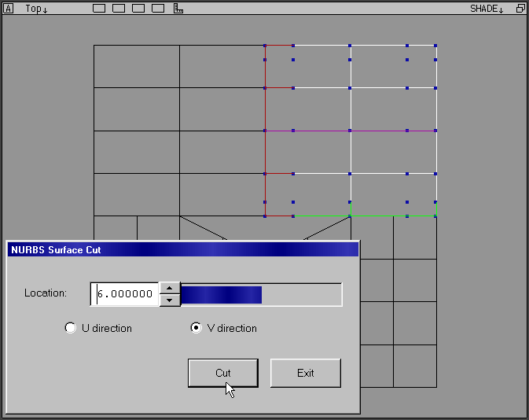Open the Top view dropdown menu
529x420 pixels.
(36, 9)
